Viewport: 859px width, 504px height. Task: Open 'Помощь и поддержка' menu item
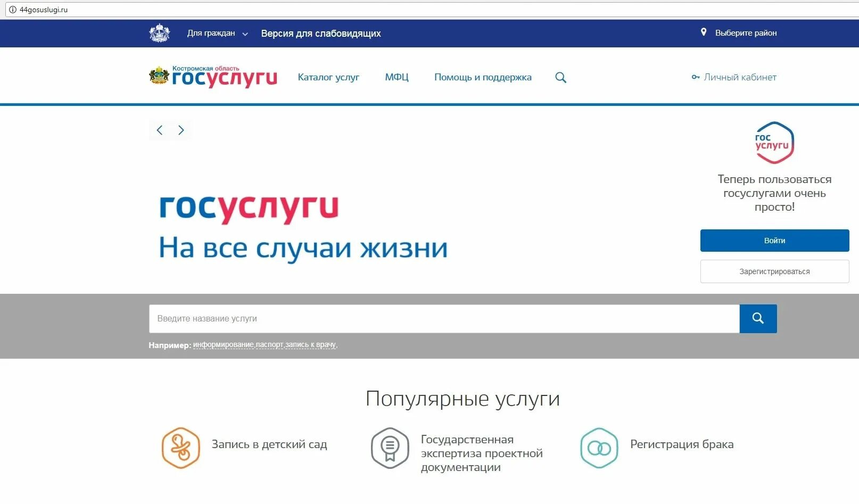click(483, 77)
